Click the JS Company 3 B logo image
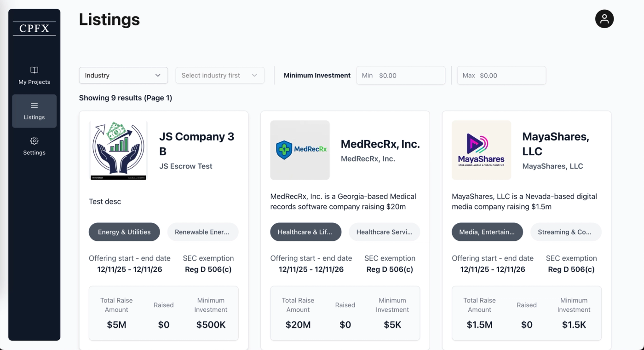 click(x=118, y=150)
